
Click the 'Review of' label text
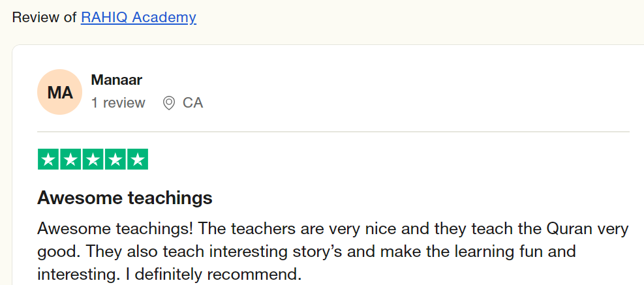pyautogui.click(x=44, y=17)
